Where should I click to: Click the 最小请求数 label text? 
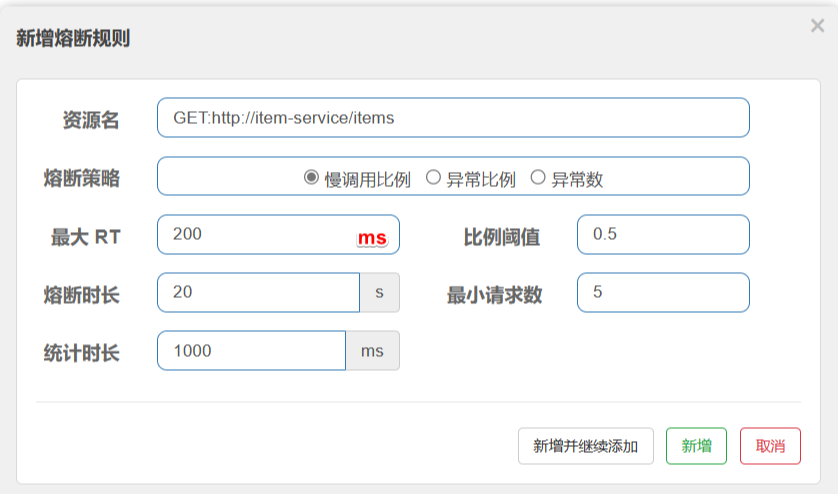[494, 295]
